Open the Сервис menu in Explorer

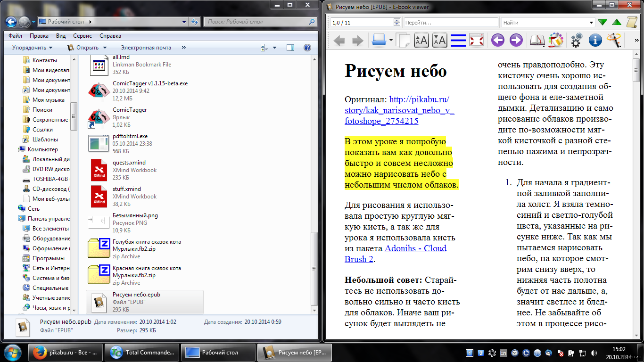83,36
